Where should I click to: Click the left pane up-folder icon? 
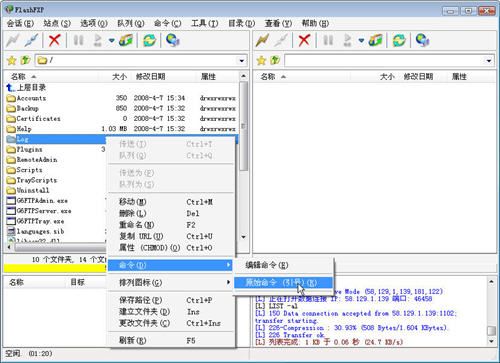(26, 60)
